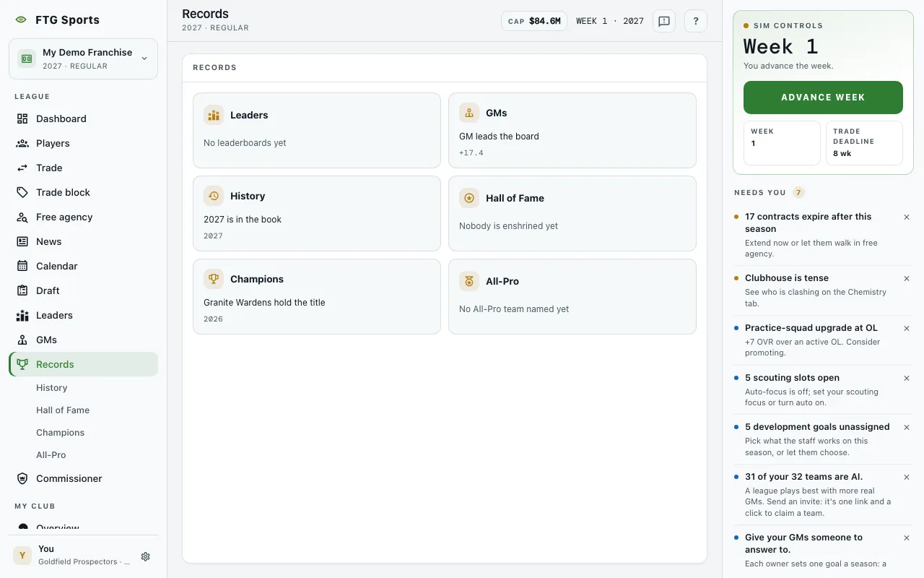
Task: Open the Hall of Fame sub-item
Action: (63, 410)
